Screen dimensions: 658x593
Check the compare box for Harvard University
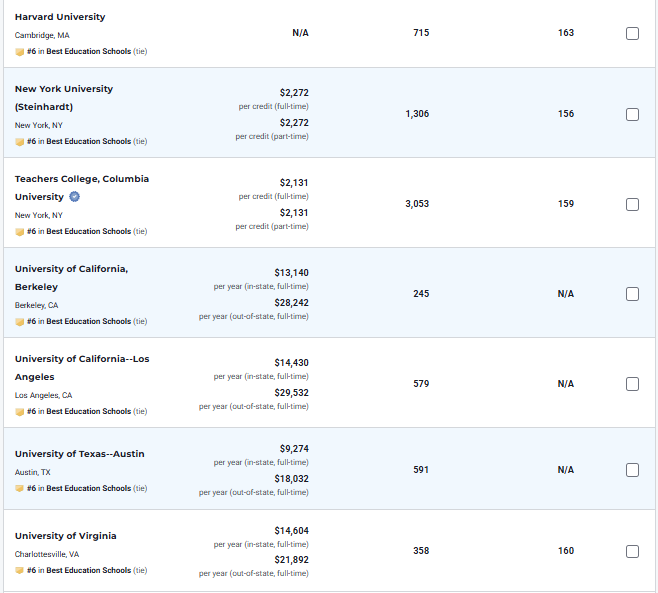[x=632, y=33]
